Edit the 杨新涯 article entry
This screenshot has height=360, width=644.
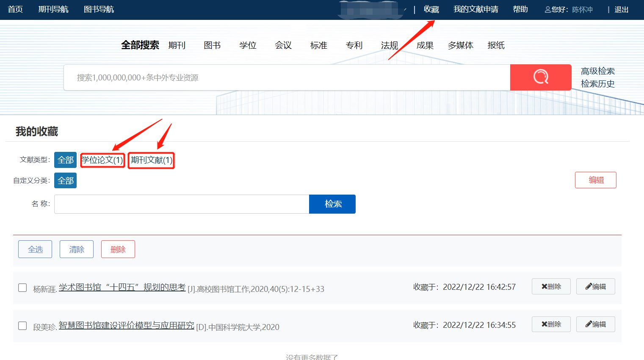pyautogui.click(x=595, y=286)
